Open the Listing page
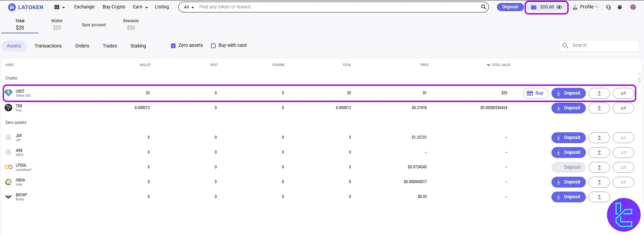The height and width of the screenshot is (235, 644). (x=162, y=7)
